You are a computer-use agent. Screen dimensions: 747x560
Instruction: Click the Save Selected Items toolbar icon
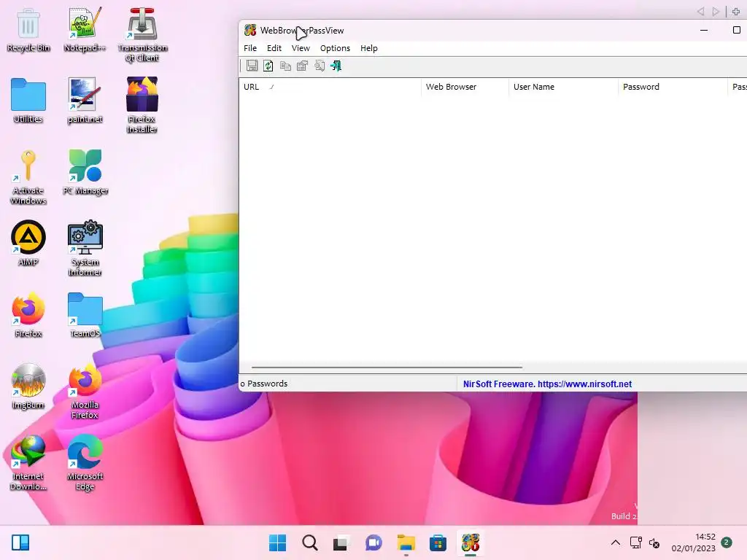pyautogui.click(x=252, y=66)
